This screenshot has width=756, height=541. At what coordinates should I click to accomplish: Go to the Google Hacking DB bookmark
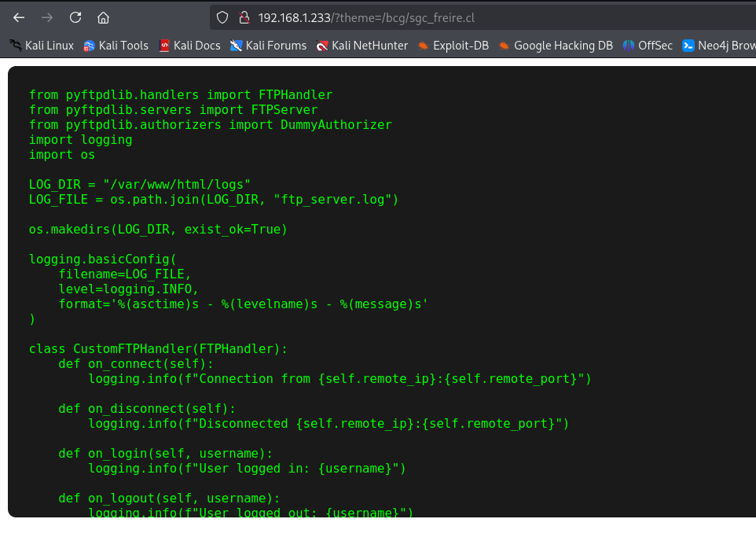pos(555,46)
